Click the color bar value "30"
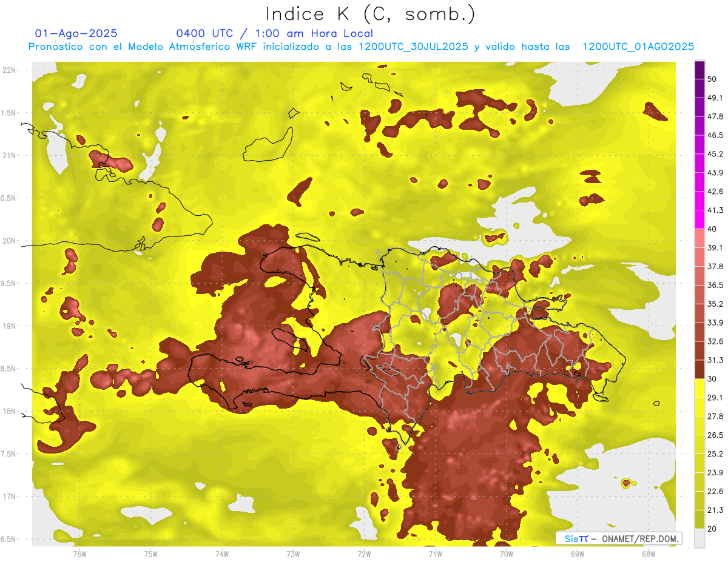Viewport: 728px width, 562px height. click(712, 379)
